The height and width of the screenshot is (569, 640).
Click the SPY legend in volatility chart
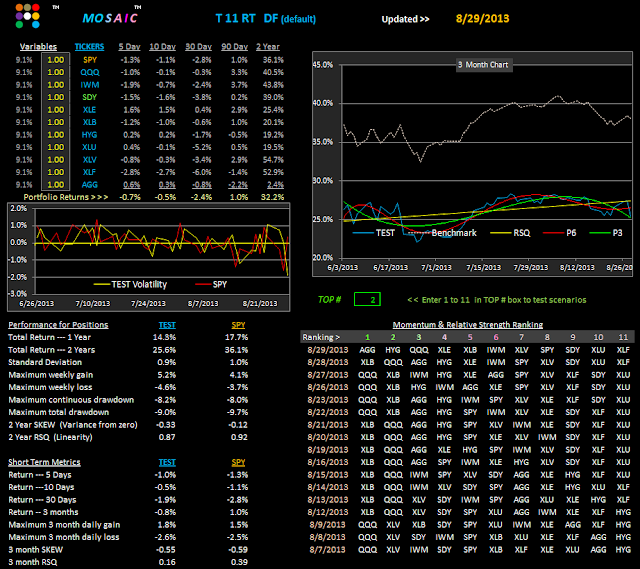(x=211, y=284)
